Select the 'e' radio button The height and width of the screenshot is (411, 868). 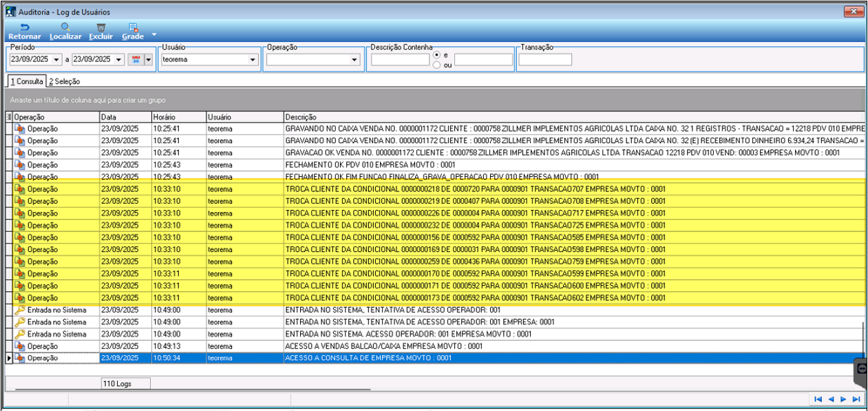click(437, 54)
